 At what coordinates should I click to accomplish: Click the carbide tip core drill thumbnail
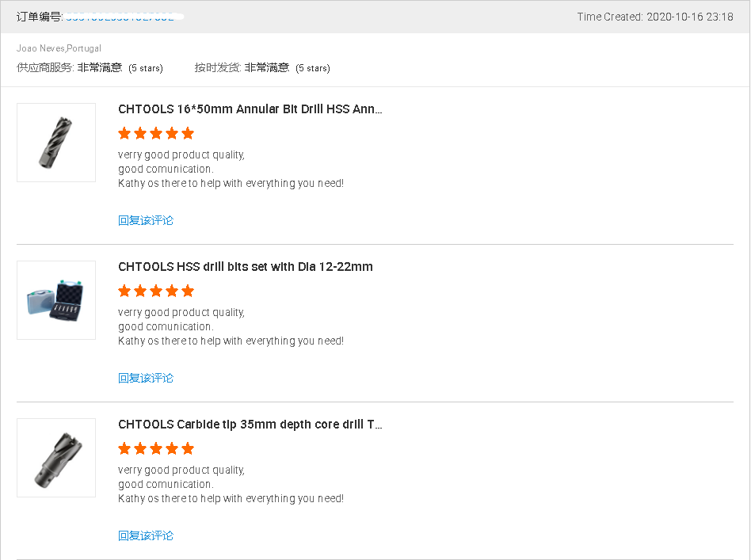click(56, 458)
